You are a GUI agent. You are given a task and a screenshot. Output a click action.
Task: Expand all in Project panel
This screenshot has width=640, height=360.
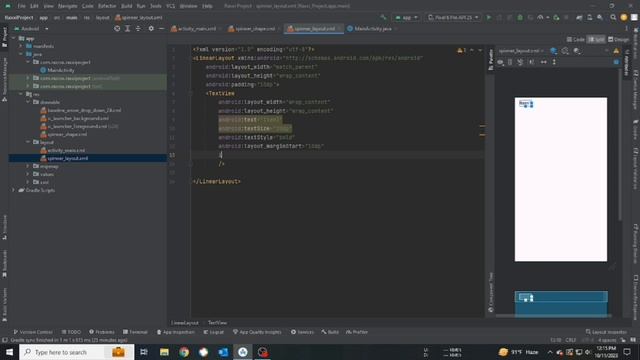[127, 29]
